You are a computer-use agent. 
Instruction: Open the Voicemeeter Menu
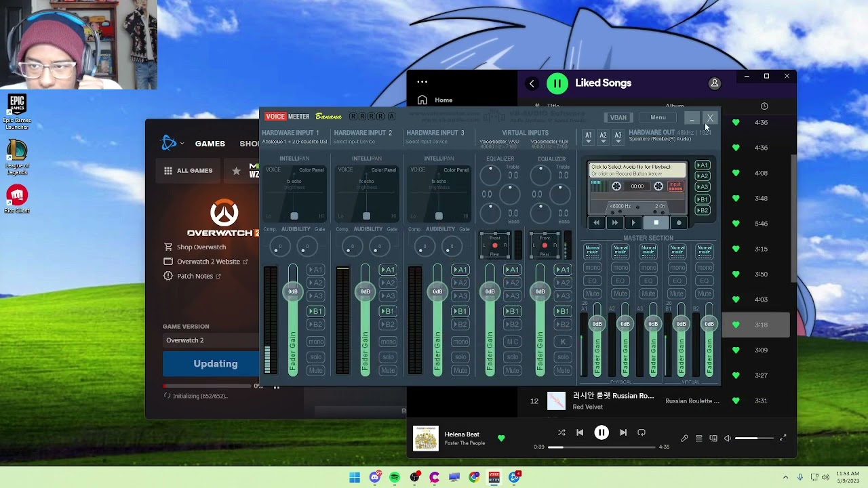click(x=658, y=118)
